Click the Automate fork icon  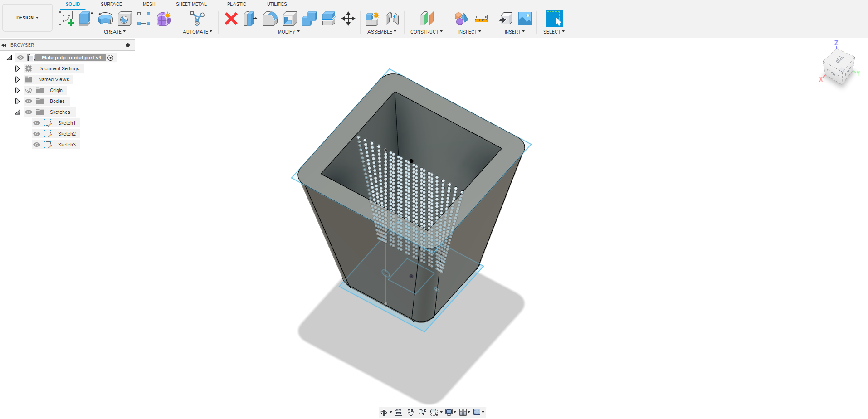tap(197, 19)
